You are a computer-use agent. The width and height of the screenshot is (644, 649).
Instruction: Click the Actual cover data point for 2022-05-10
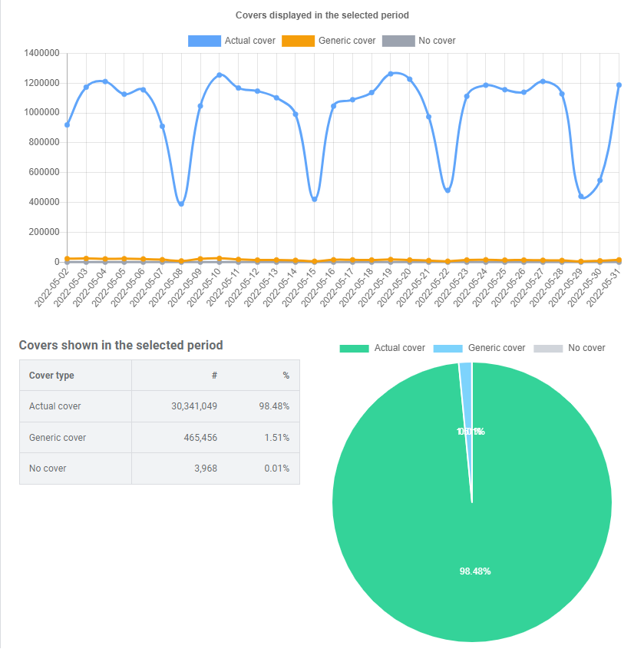(220, 75)
